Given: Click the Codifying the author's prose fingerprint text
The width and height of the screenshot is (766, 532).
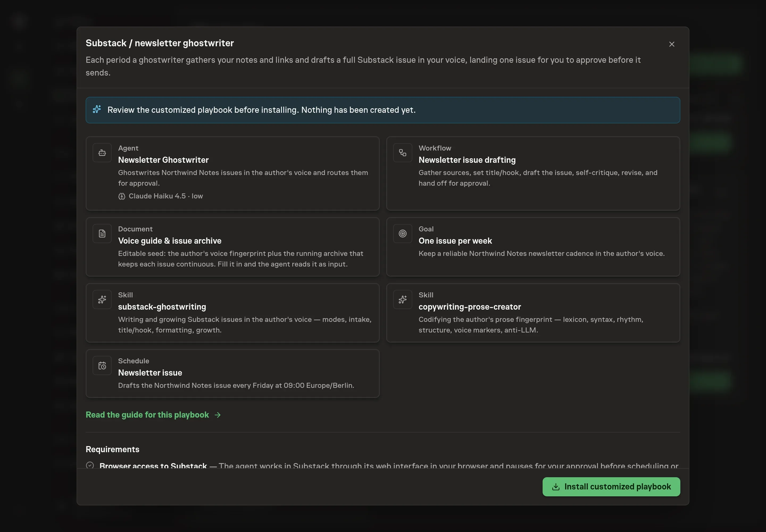Looking at the screenshot, I should 531,325.
